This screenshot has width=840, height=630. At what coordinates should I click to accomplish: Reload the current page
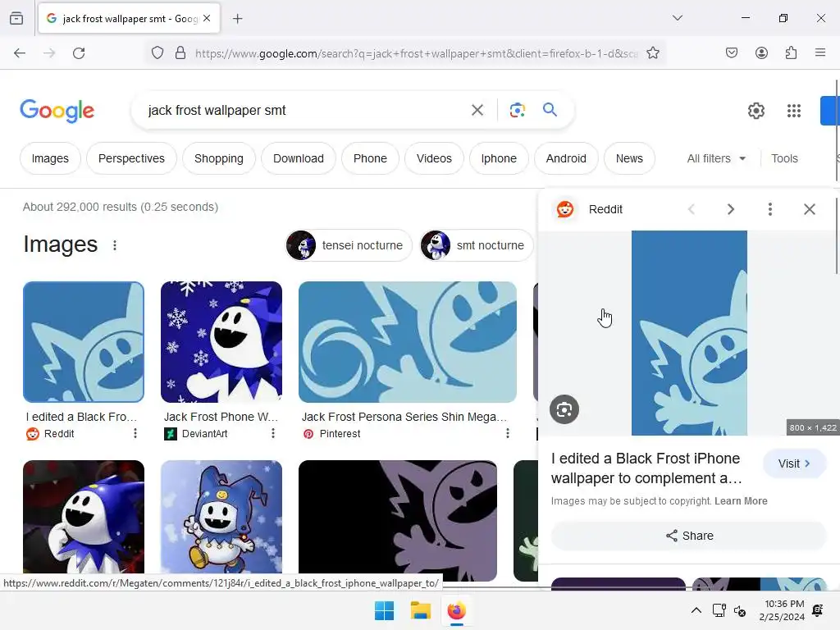(x=79, y=53)
